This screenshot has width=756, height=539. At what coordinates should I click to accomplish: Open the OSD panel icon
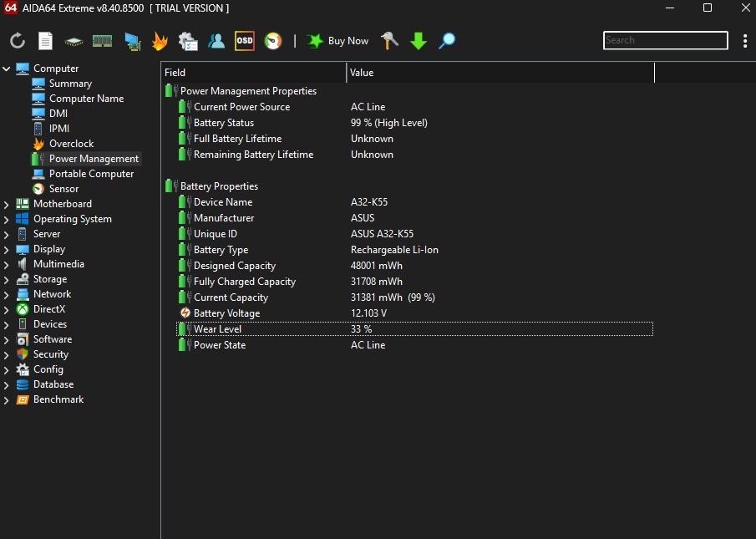point(245,40)
